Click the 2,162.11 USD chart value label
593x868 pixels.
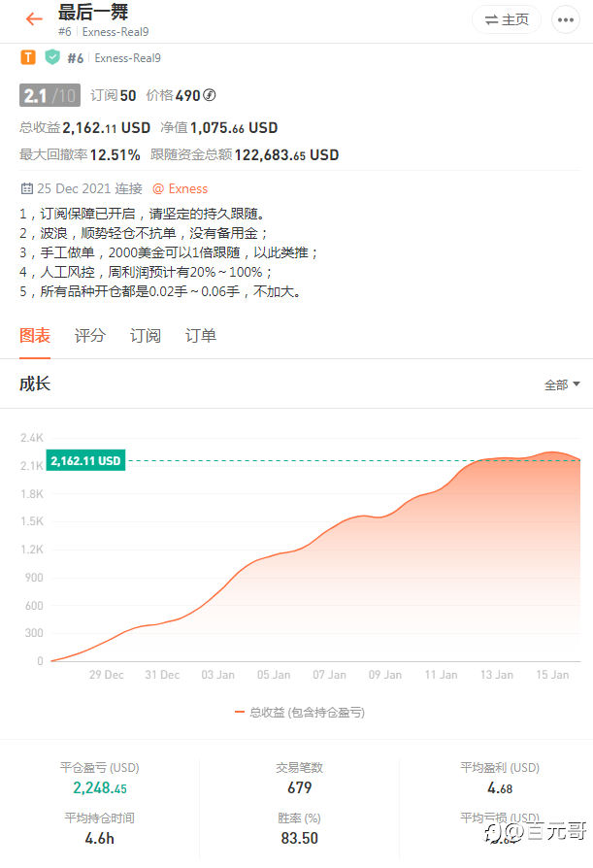(x=85, y=460)
